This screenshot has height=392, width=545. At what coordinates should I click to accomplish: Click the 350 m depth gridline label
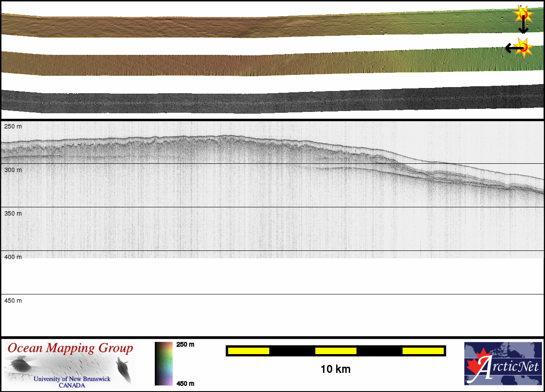(x=13, y=213)
